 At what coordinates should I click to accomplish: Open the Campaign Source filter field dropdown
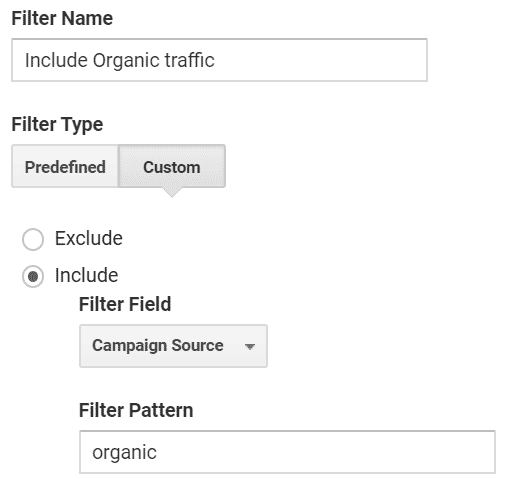coord(173,346)
